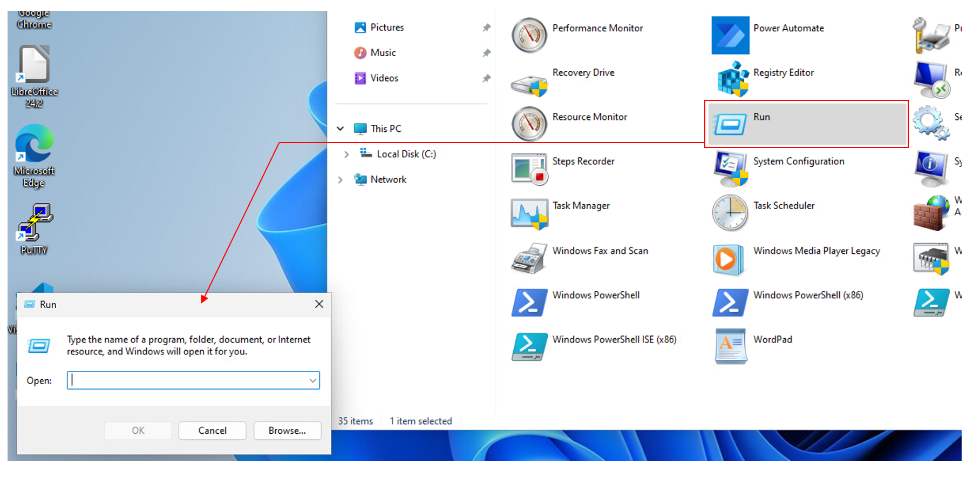Click Cancel in the Run dialog
This screenshot has width=980, height=477.
tap(212, 431)
